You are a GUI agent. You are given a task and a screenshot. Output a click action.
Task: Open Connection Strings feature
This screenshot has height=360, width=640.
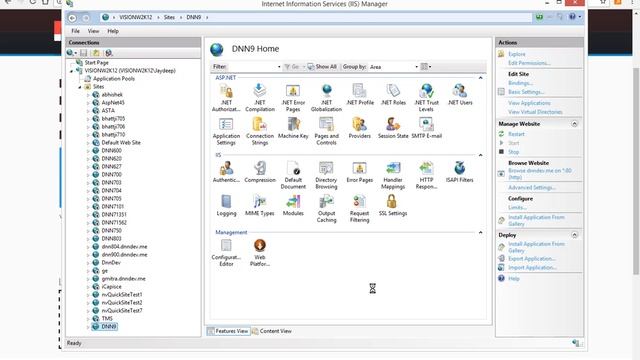click(x=260, y=131)
